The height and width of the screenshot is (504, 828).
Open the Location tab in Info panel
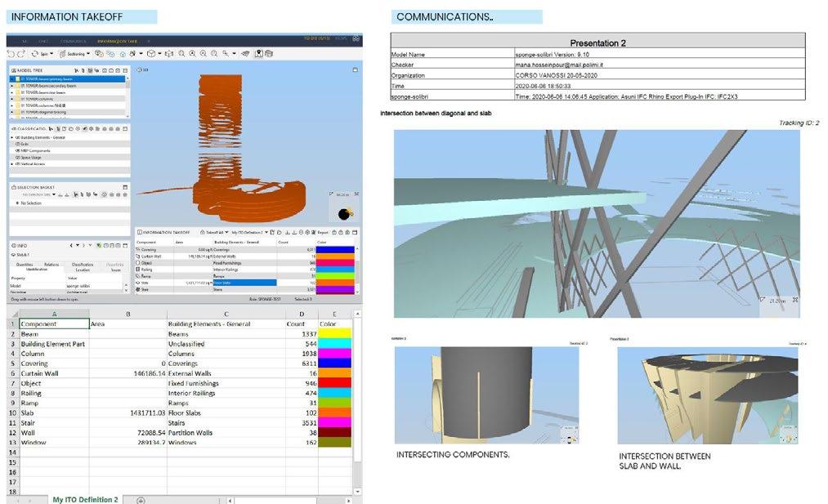83,270
